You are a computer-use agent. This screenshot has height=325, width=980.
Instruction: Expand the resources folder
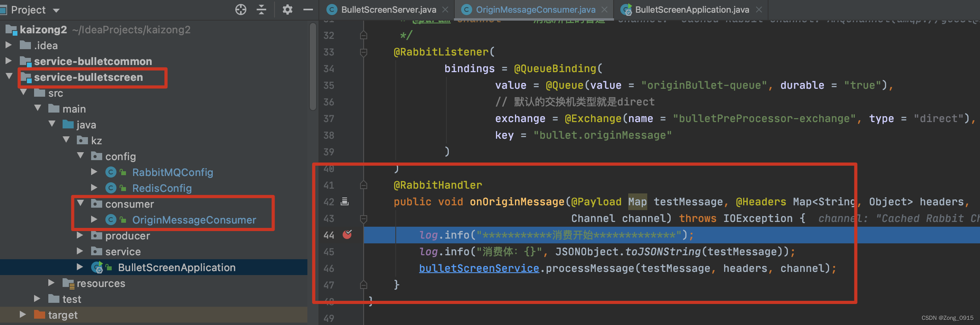click(51, 283)
